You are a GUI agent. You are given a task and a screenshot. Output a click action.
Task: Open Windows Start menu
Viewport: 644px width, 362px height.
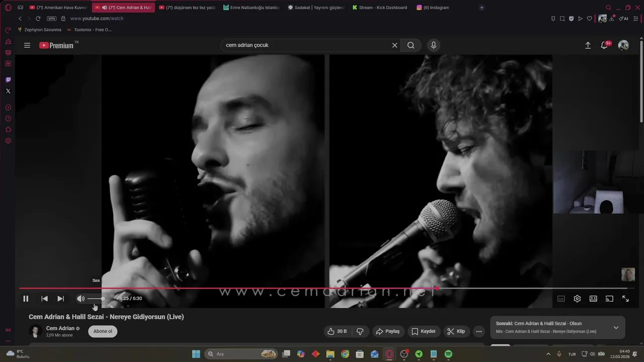(x=196, y=354)
